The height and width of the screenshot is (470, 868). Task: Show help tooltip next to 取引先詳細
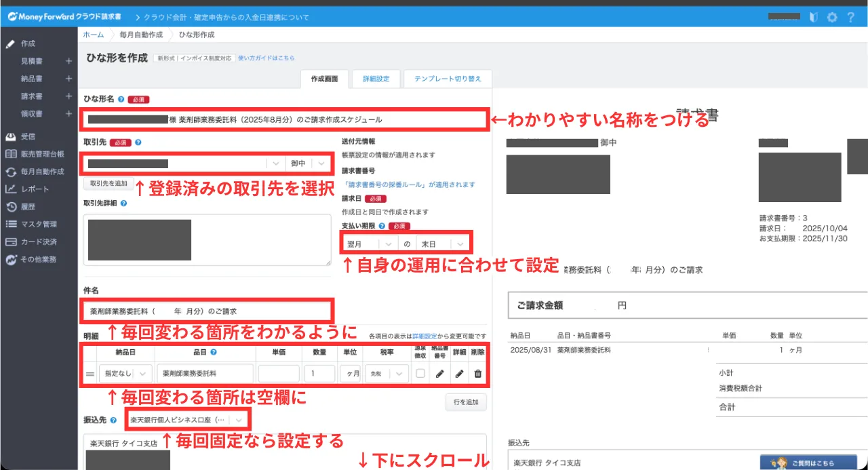click(x=123, y=203)
